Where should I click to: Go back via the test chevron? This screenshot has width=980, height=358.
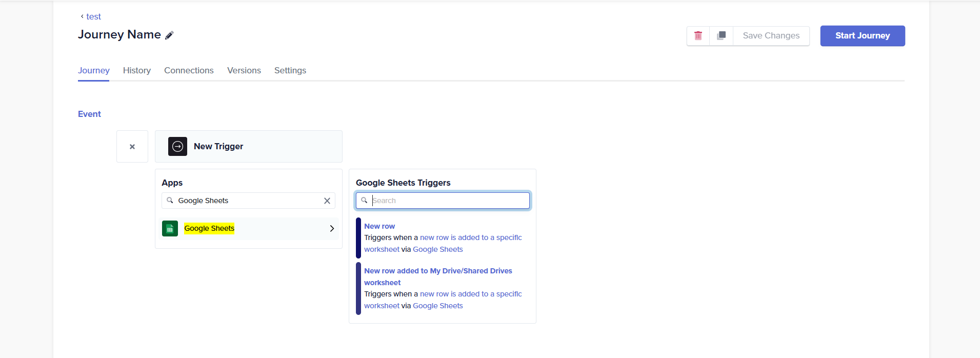[x=82, y=16]
